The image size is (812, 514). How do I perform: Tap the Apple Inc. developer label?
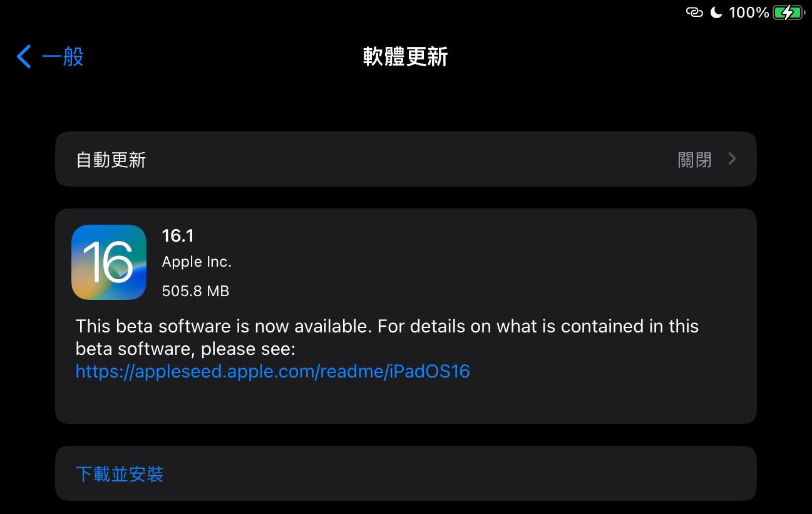pos(197,262)
